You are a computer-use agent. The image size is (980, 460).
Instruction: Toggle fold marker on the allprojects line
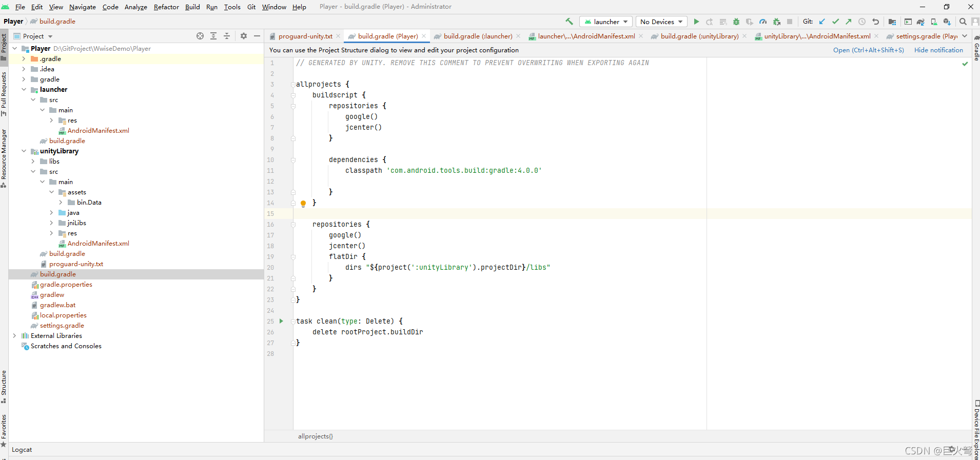pyautogui.click(x=293, y=85)
